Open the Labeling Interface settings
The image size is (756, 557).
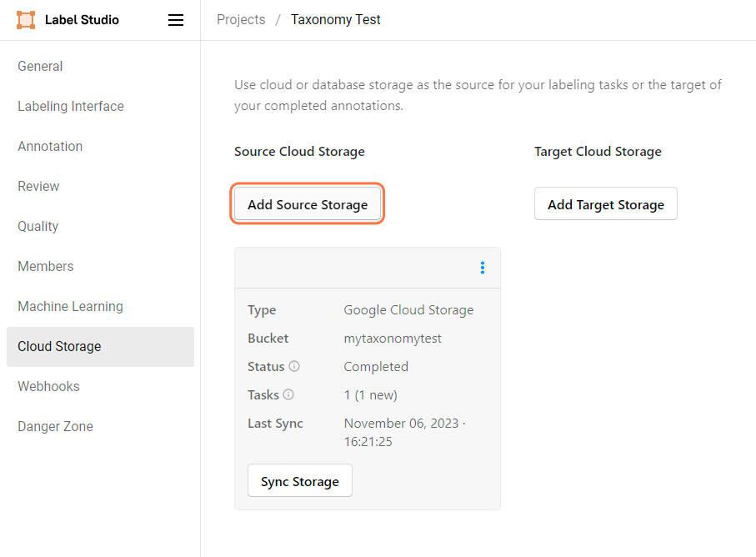70,106
